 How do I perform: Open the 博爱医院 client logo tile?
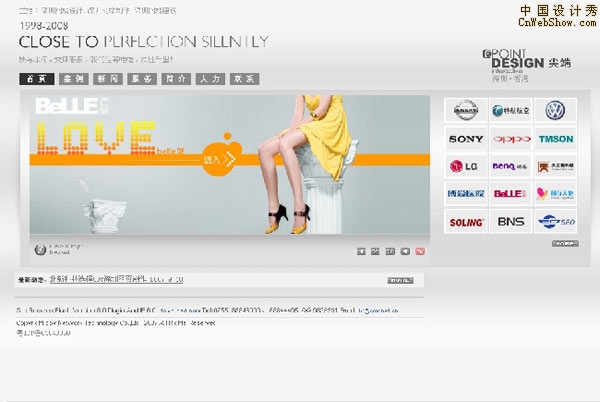coord(466,194)
